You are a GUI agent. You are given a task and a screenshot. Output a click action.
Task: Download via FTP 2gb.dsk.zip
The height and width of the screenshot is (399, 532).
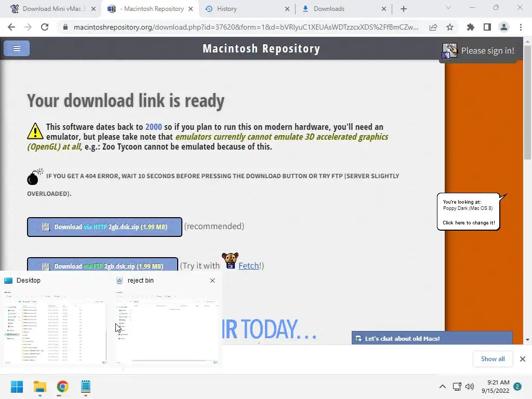coord(102,265)
